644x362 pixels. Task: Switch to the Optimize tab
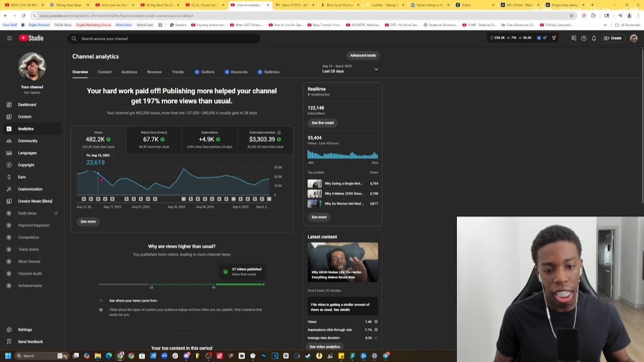(x=268, y=72)
